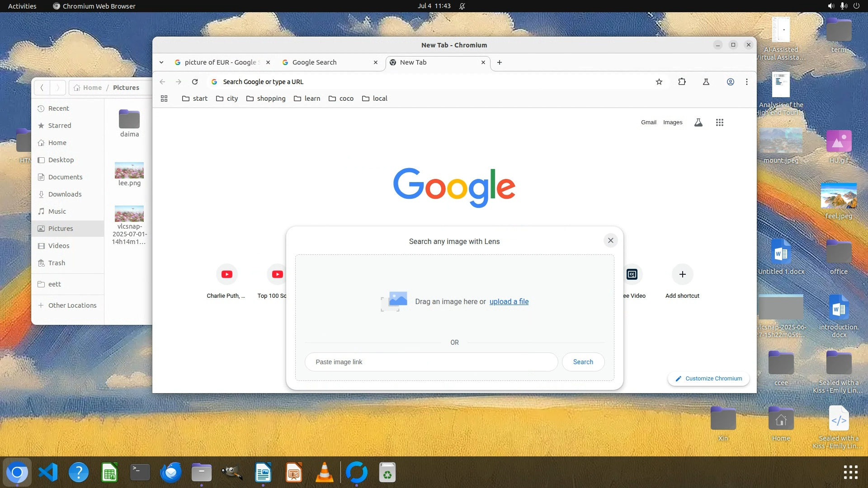Open the Google apps grid icon
This screenshot has height=488, width=868.
coord(720,122)
